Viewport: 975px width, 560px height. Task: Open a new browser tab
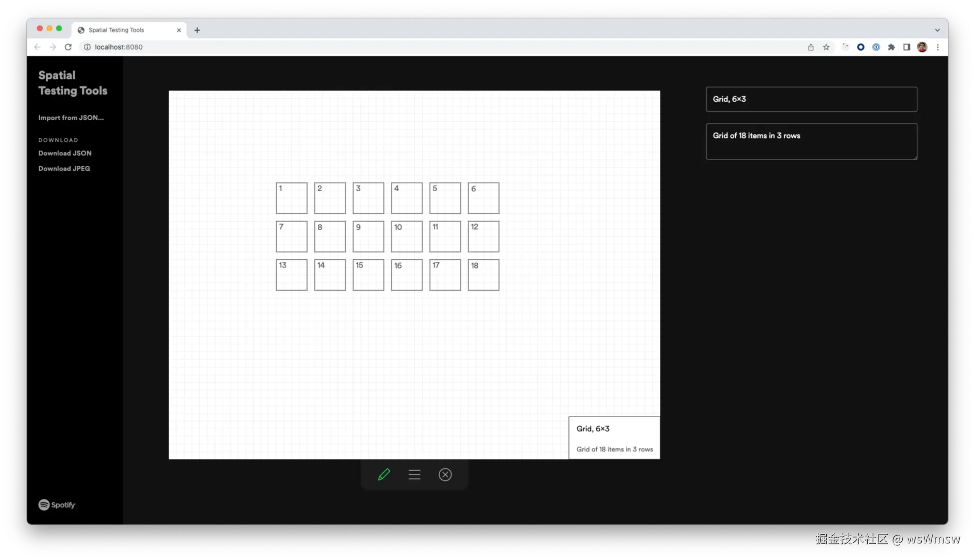click(x=197, y=30)
